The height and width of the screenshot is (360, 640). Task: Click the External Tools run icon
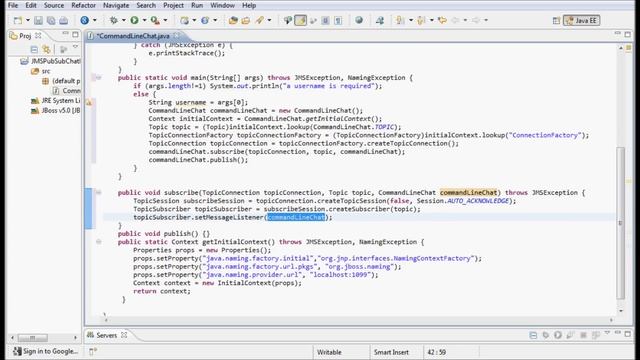(x=155, y=20)
